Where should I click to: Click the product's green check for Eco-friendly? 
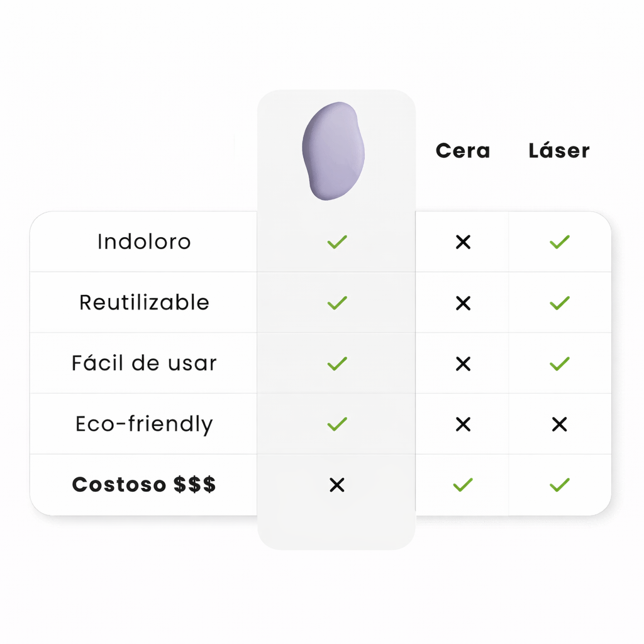coord(337,424)
